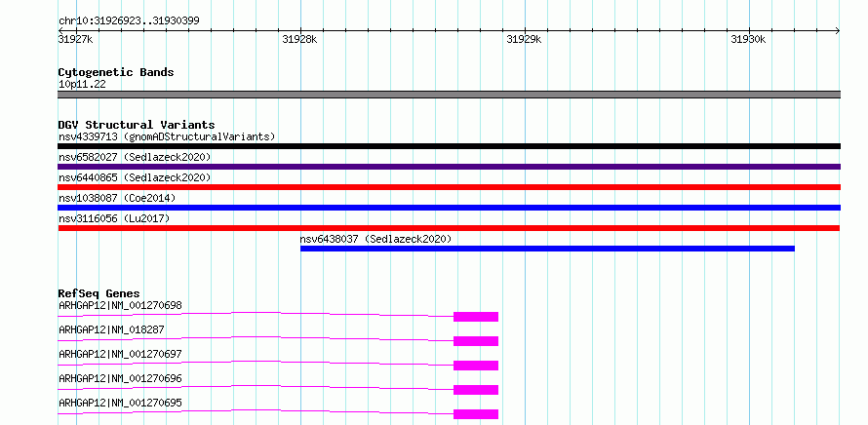Click the ARHGAP12|NM_018287 transcript label
This screenshot has height=425, width=868.
[x=111, y=329]
